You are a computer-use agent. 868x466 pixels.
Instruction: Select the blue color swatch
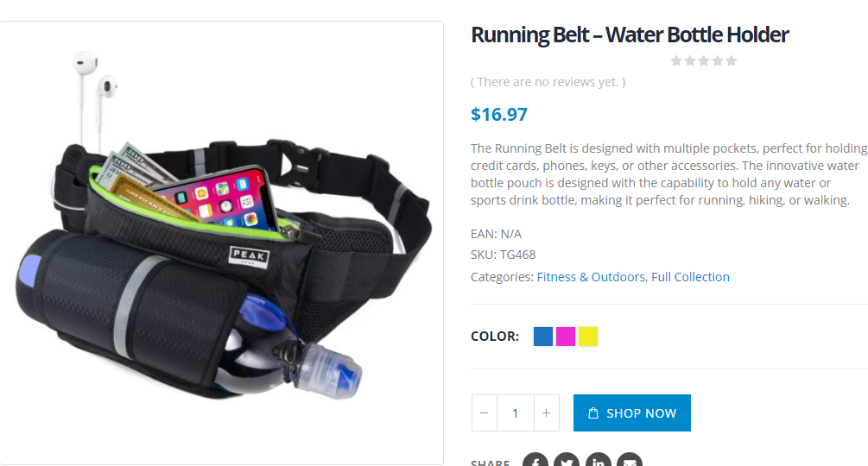coord(543,336)
